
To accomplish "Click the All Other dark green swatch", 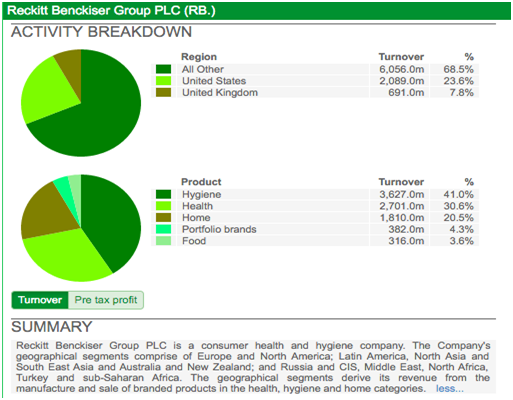I will tap(163, 69).
